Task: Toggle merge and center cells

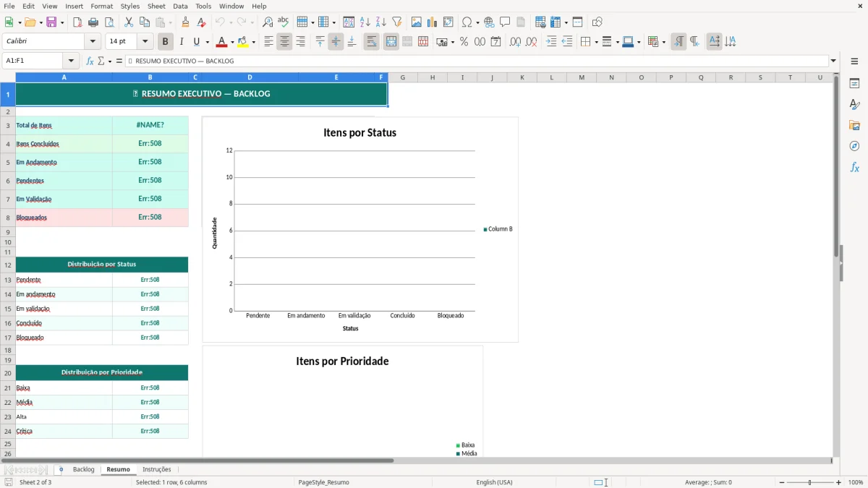Action: pyautogui.click(x=391, y=42)
